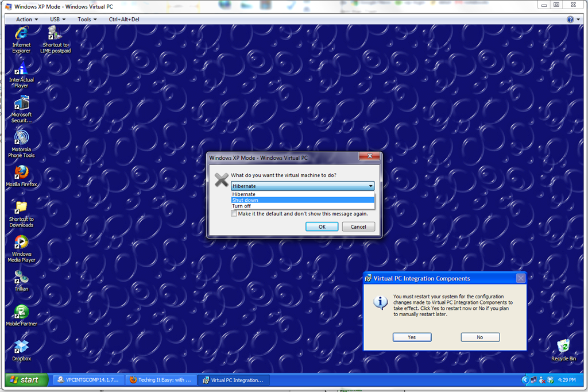Check 'Make it the default' checkbox
Screen dimensions: 588x392
pyautogui.click(x=234, y=214)
